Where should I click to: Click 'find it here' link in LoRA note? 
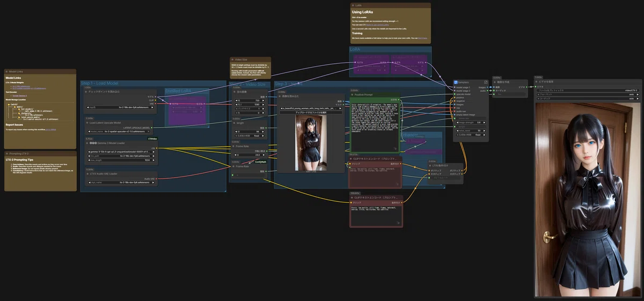(422, 38)
